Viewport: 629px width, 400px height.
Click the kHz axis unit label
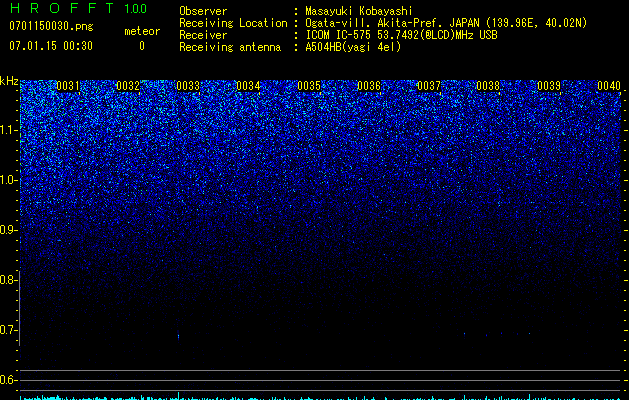[x=9, y=81]
